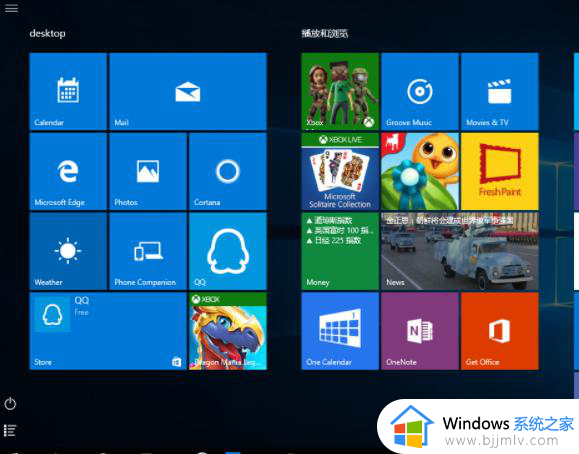This screenshot has height=454, width=579.
Task: Open the Photos tile
Action: click(x=148, y=171)
